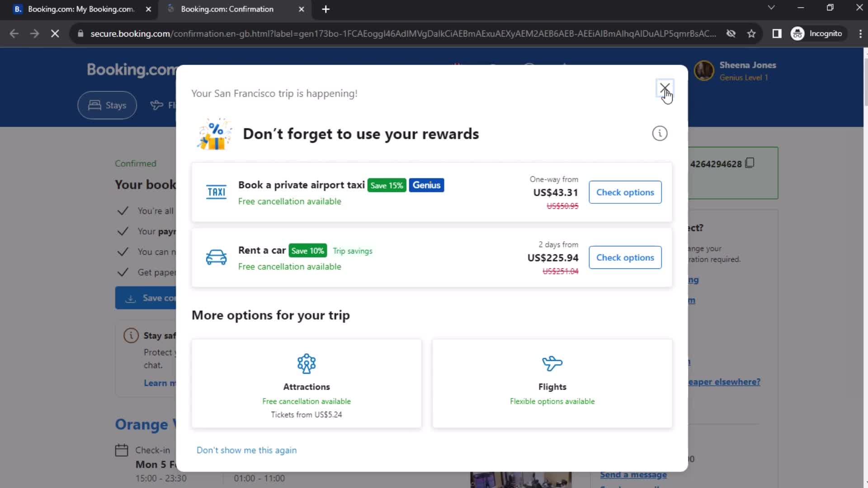Click Check options for car rental
Screen dimensions: 868x488
point(625,258)
